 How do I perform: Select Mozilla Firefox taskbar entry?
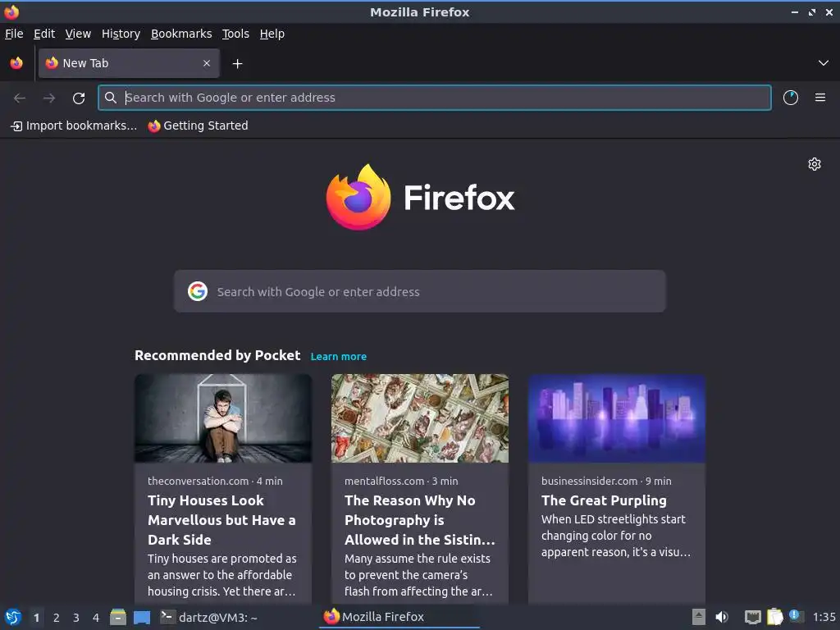(x=399, y=617)
